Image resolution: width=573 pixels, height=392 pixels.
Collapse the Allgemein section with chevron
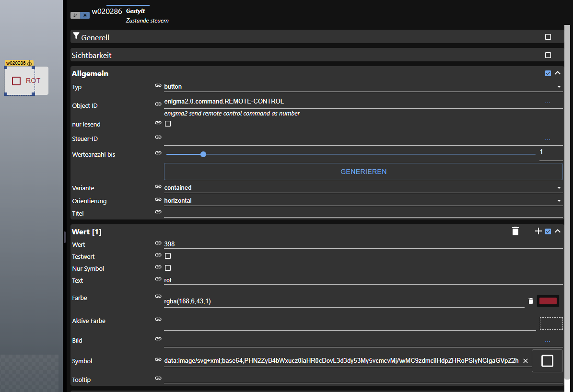coord(558,73)
